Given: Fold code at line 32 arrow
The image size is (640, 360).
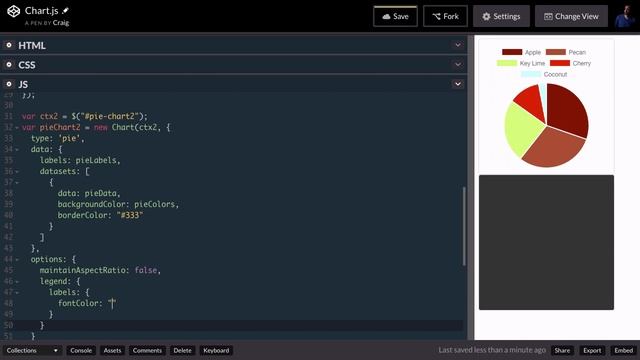Looking at the screenshot, I should tap(17, 128).
